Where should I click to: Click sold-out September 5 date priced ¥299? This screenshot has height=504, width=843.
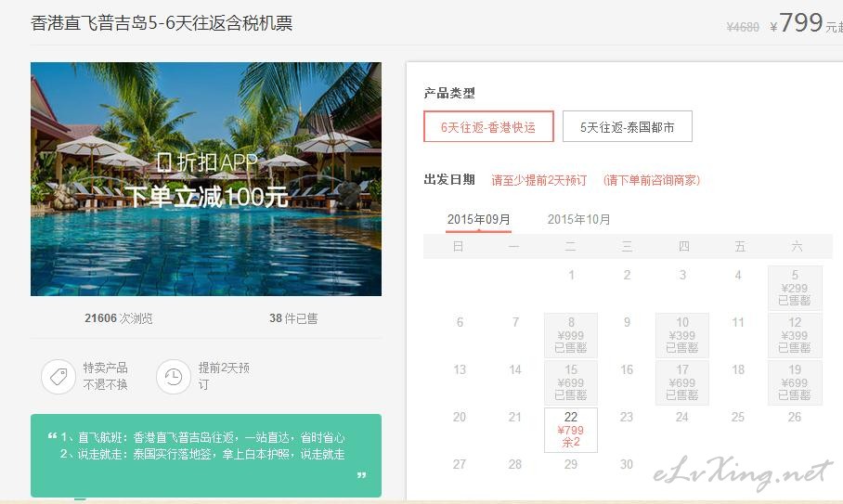pos(795,288)
